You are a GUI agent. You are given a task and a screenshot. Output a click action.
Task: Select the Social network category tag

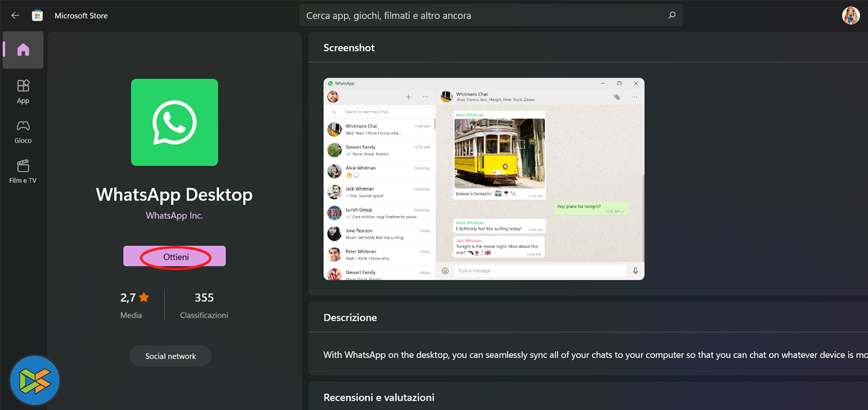tap(171, 356)
